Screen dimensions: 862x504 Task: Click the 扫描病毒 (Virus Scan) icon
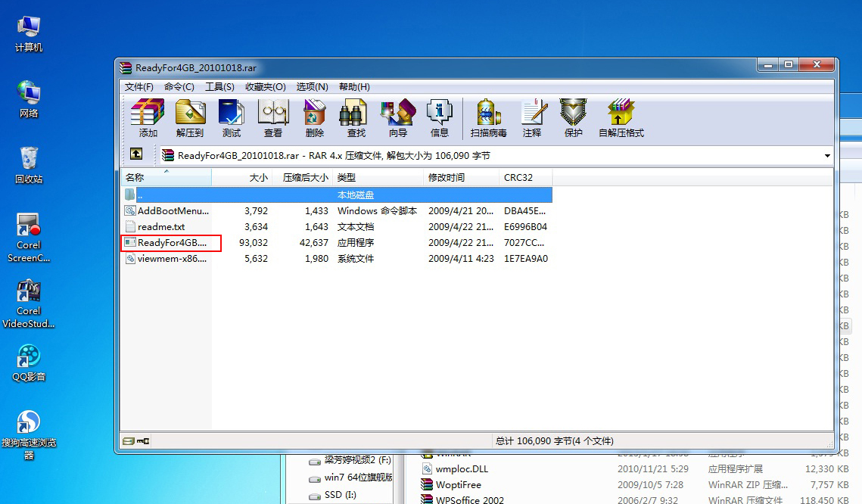click(487, 114)
